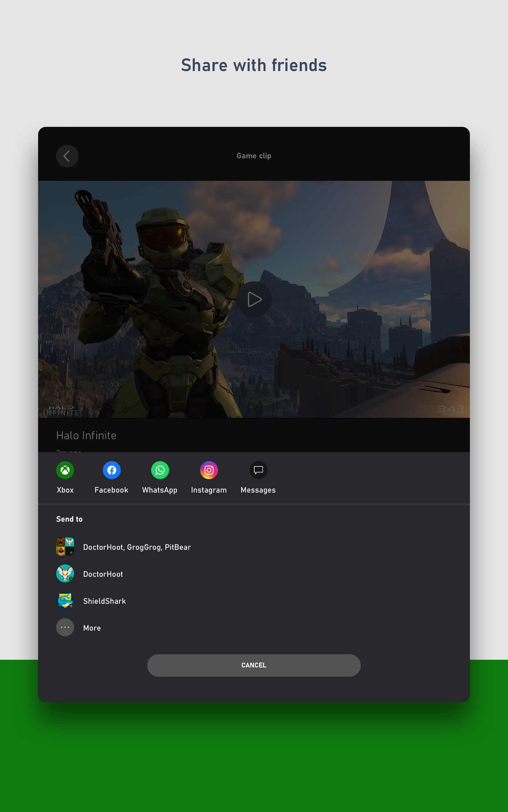Click the Messages label text

click(258, 490)
